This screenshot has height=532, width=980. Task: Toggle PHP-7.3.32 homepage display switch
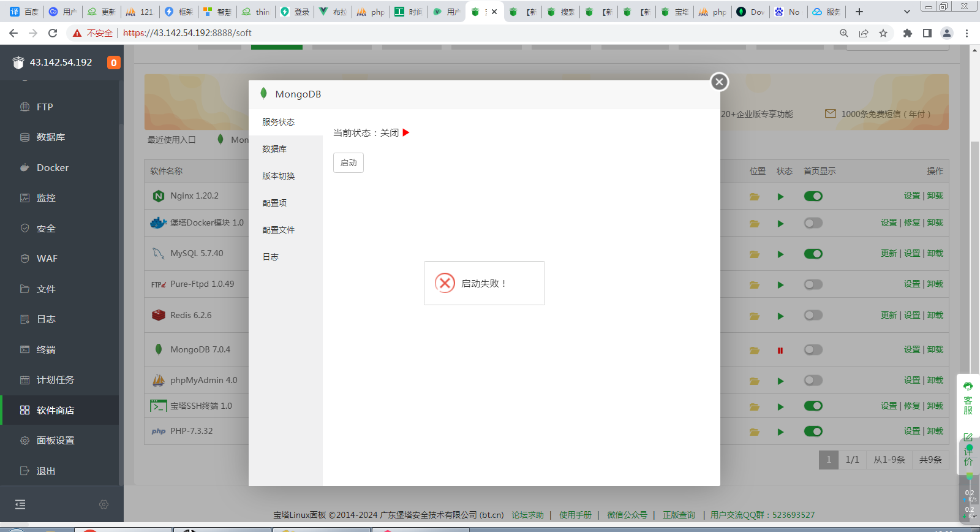[813, 431]
